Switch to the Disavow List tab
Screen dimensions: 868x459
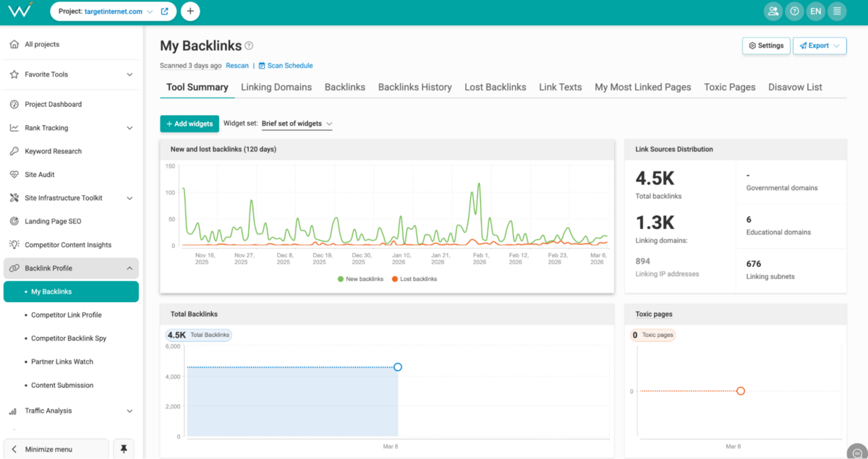(x=795, y=87)
